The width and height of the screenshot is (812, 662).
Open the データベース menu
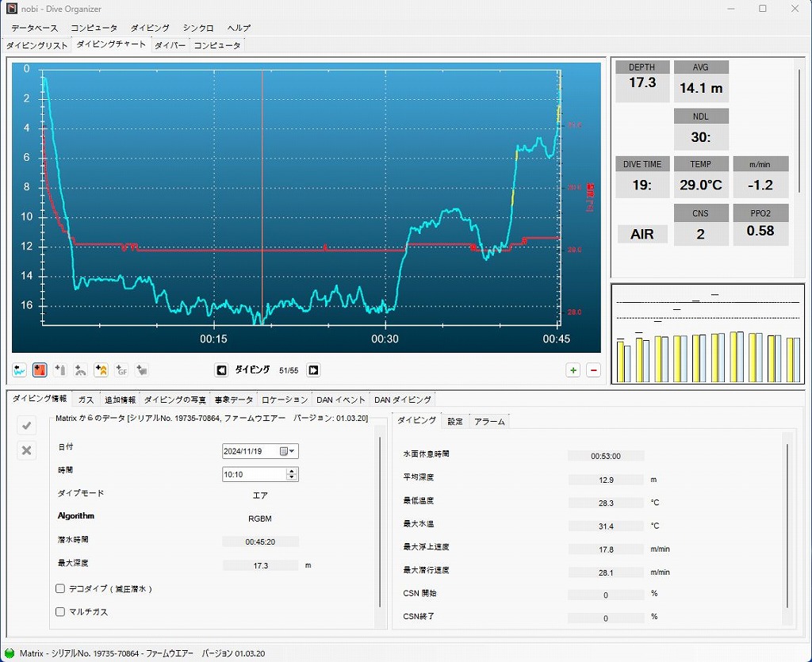pos(35,28)
